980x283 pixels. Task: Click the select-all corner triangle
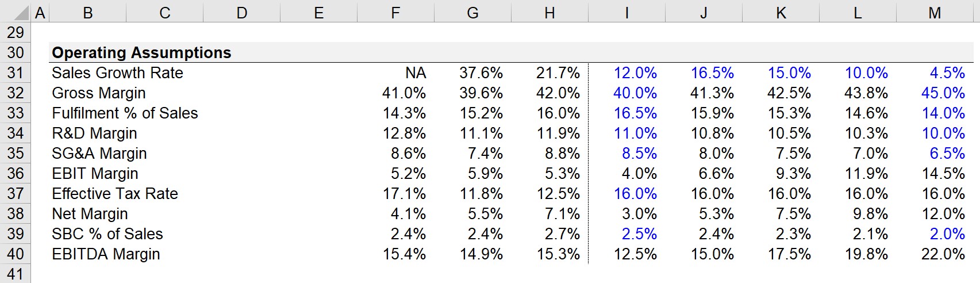tap(16, 12)
